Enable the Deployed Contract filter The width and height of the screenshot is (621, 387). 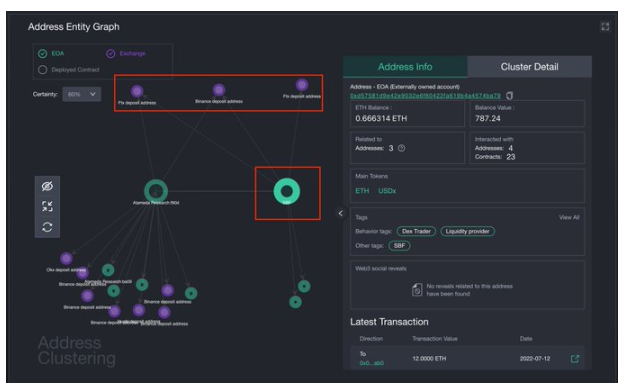pyautogui.click(x=42, y=70)
